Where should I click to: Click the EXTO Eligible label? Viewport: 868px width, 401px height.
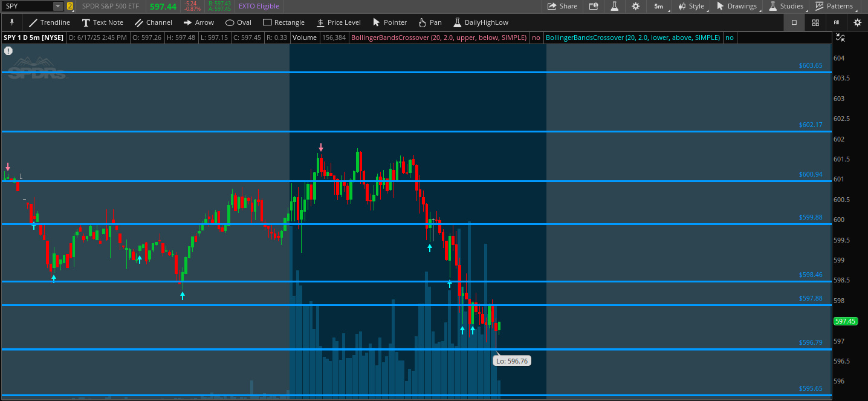click(x=259, y=6)
